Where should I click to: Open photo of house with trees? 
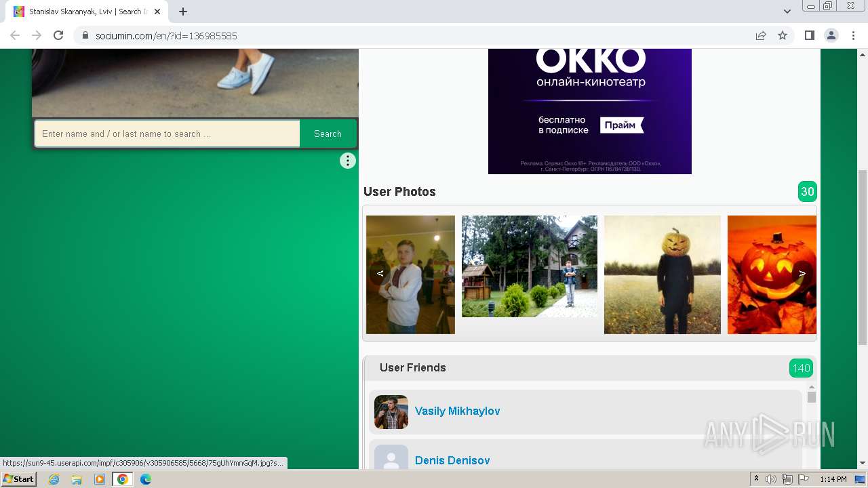tap(530, 266)
